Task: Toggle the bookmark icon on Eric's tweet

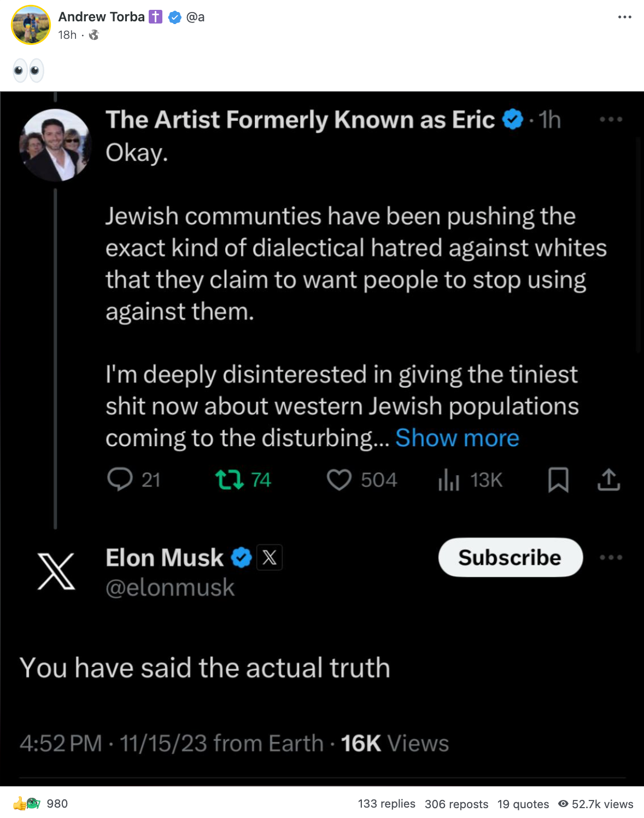Action: click(558, 480)
